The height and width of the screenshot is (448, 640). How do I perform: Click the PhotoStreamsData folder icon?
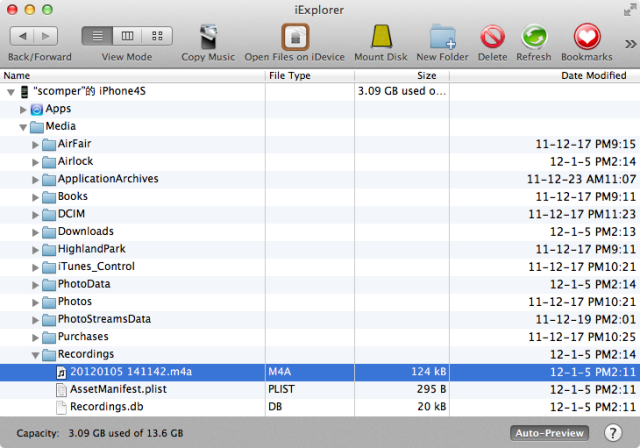click(49, 320)
